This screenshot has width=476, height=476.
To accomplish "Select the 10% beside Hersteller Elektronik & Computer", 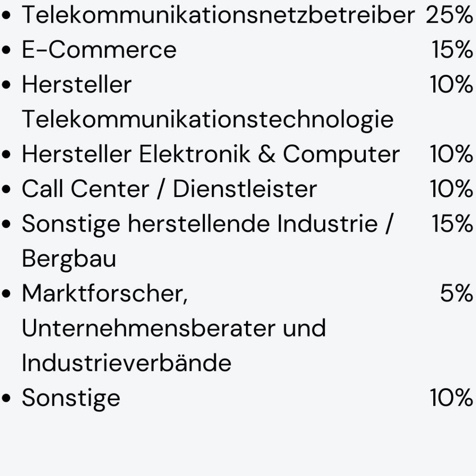I will click(451, 154).
